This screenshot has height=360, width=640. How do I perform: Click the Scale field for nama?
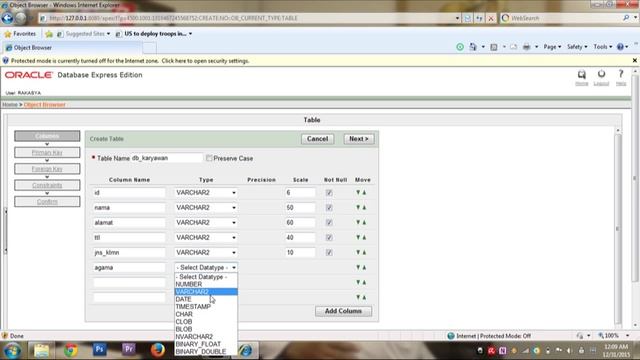coord(300,208)
